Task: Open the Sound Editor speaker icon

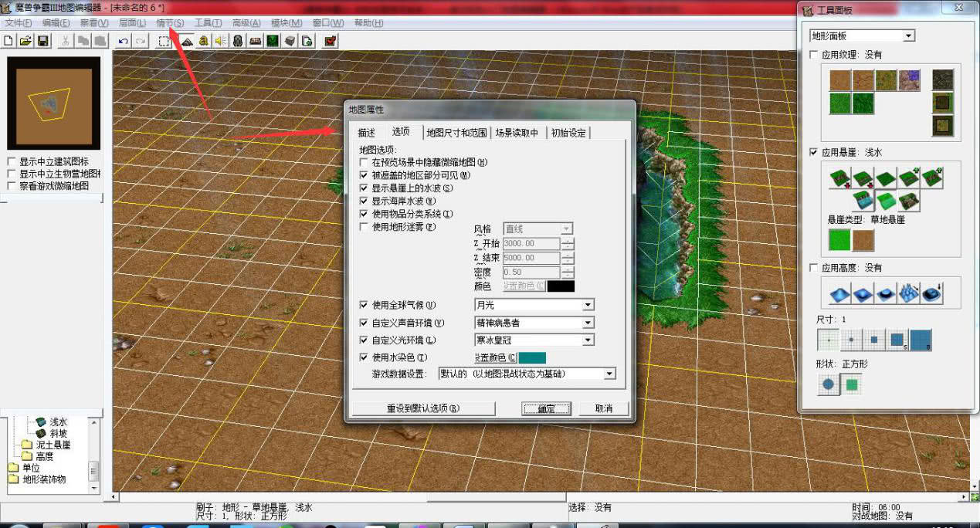Action: (x=219, y=41)
